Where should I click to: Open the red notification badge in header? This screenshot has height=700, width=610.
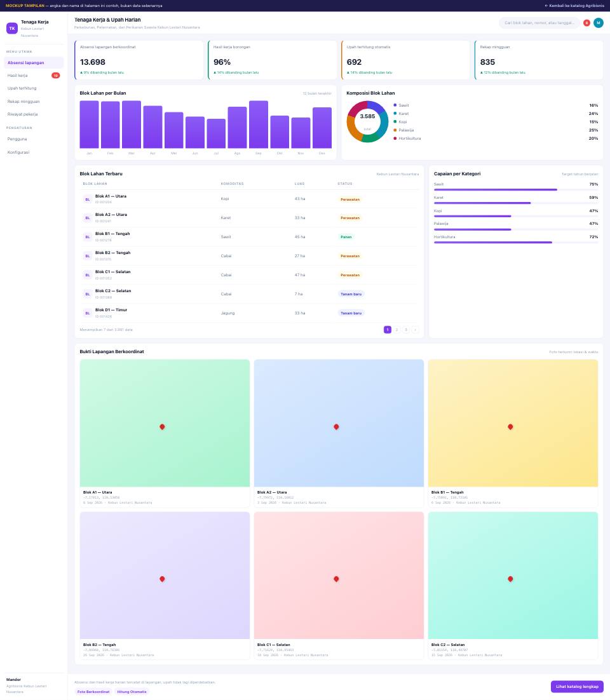point(586,23)
